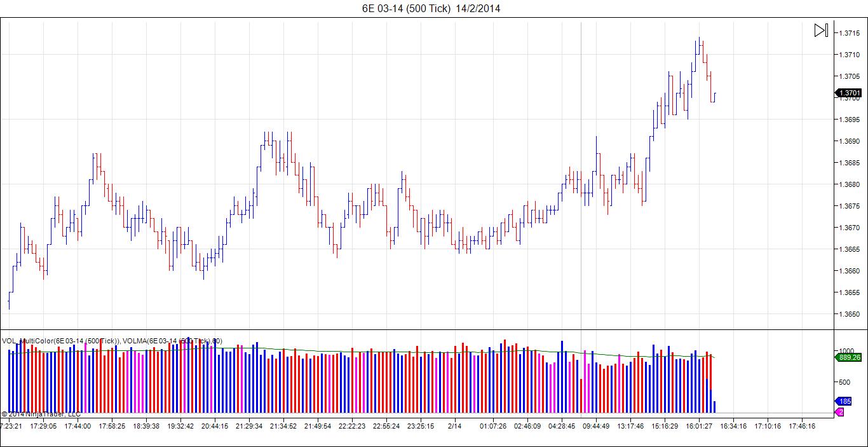Click the 02:46:09 time axis label
The width and height of the screenshot is (868, 447).
tap(527, 426)
